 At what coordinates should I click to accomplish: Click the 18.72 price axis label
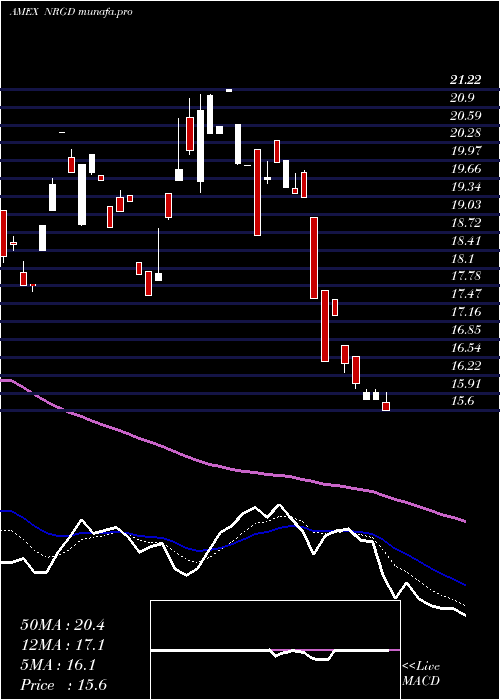466,222
